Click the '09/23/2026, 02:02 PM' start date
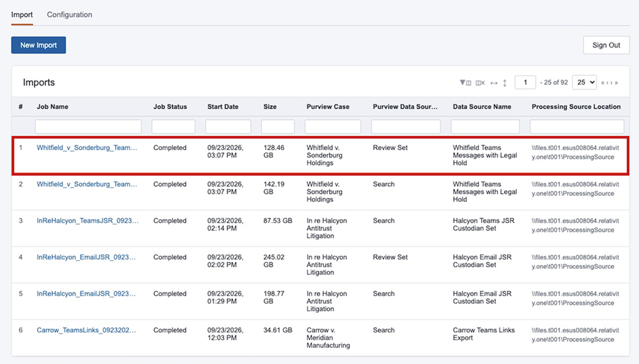This screenshot has height=364, width=639. 226,261
